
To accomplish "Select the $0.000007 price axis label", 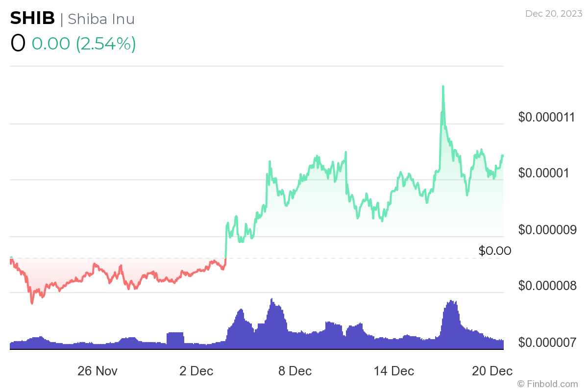I will (547, 342).
